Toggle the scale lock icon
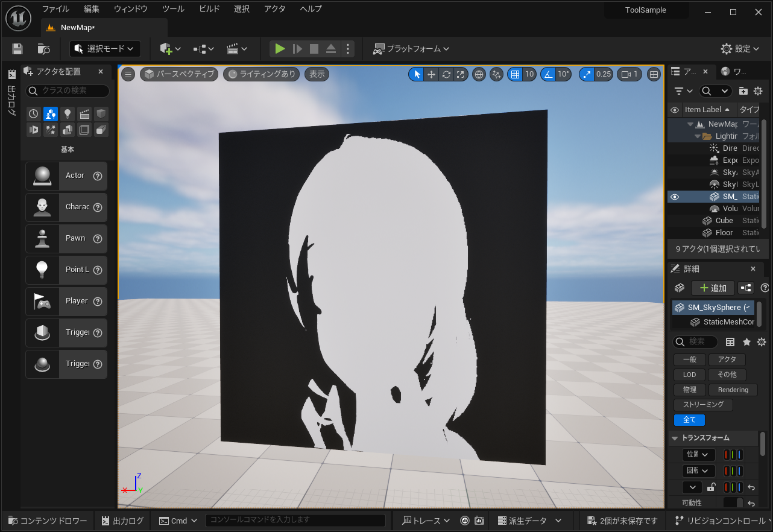 click(x=711, y=487)
